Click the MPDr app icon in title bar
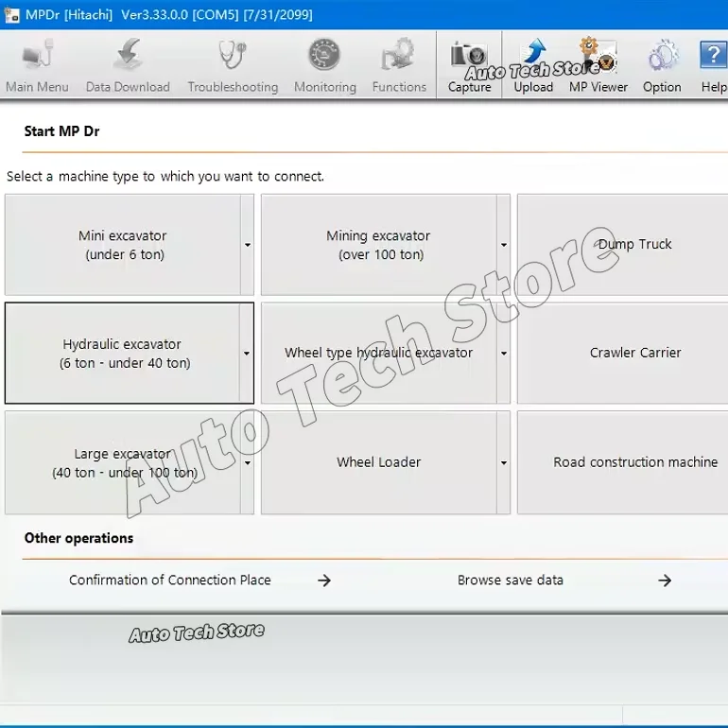Screen dimensions: 728x728 11,15
